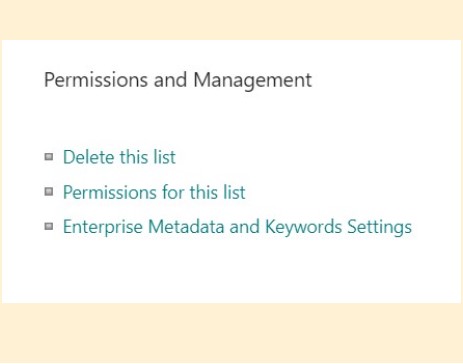463x364 pixels.
Task: Click the word Metadata in the third link
Action: 186,227
